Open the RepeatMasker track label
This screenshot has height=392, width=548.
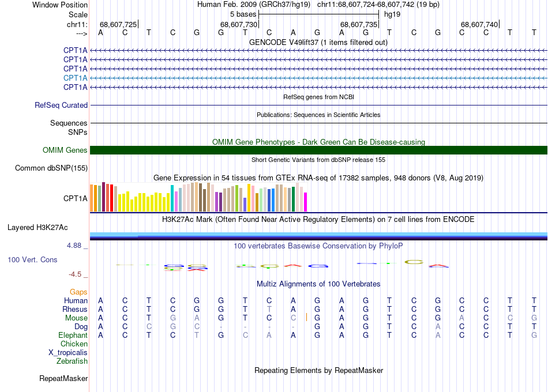(x=63, y=379)
